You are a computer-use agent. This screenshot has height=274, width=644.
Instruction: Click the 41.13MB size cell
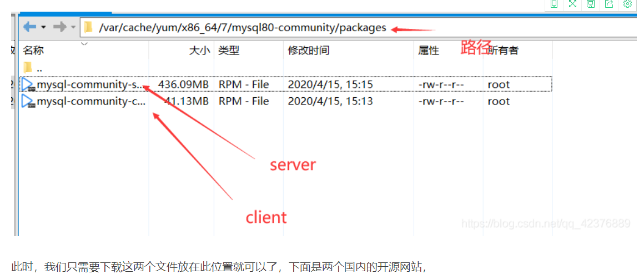click(x=186, y=101)
